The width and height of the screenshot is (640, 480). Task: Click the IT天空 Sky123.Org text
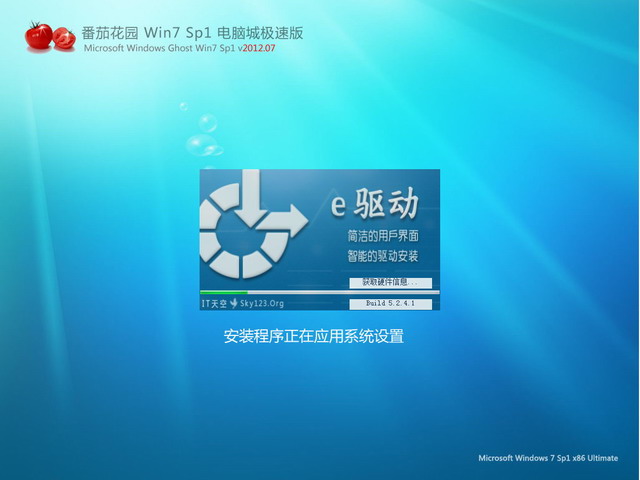tap(242, 303)
